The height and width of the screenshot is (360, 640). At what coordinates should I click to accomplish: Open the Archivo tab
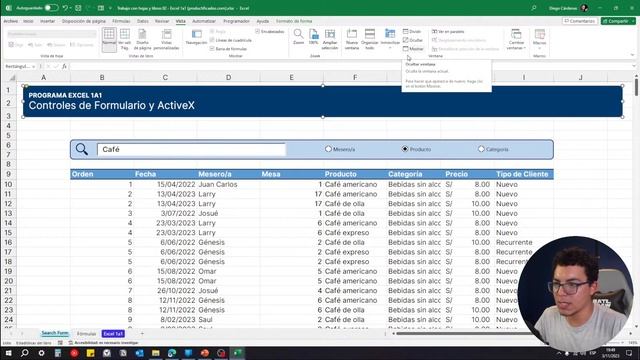click(x=11, y=21)
